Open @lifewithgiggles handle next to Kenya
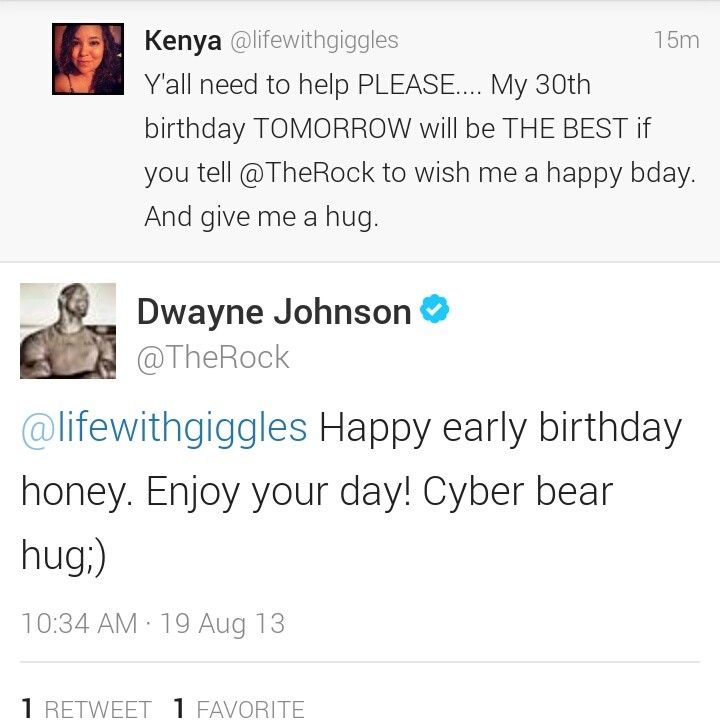Viewport: 720px width, 720px height. tap(314, 40)
